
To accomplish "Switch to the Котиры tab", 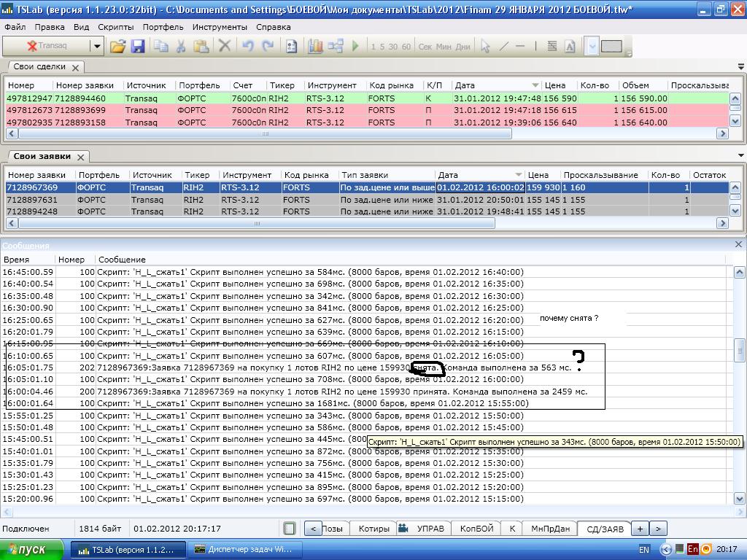I will (373, 529).
